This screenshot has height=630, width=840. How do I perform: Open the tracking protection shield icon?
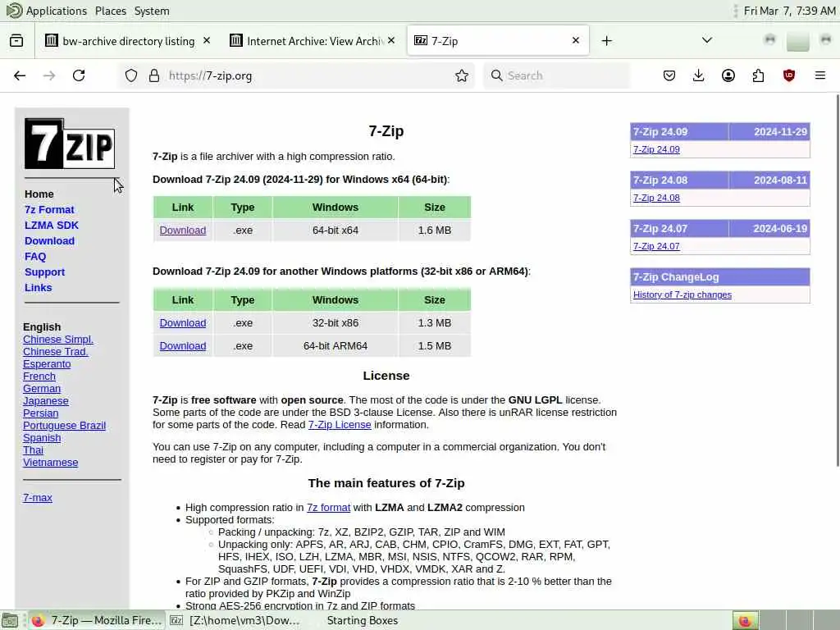(x=131, y=75)
